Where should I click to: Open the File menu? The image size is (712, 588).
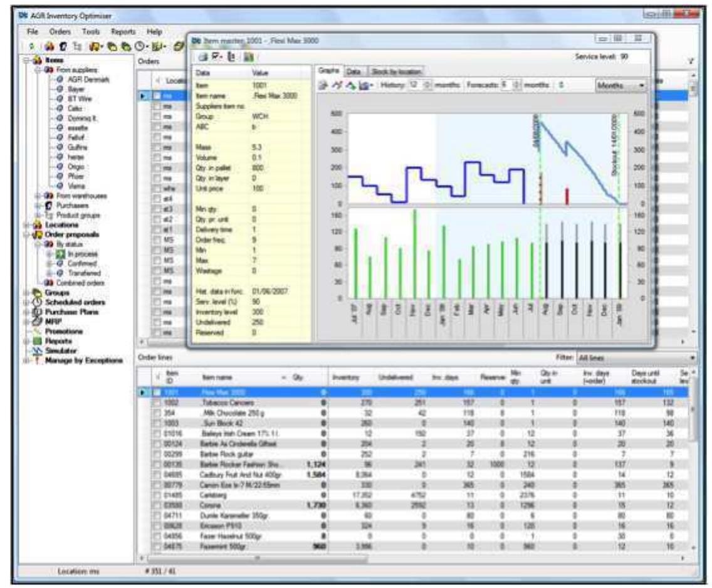(33, 31)
